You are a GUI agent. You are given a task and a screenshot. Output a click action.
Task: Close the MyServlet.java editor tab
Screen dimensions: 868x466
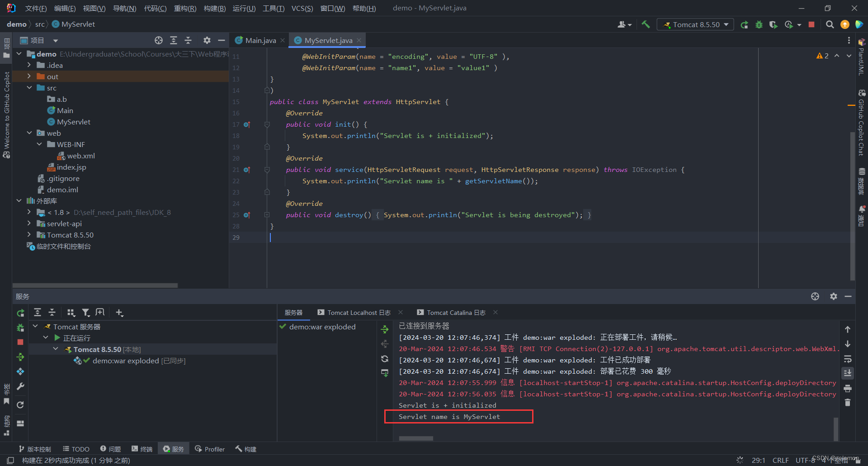click(359, 40)
